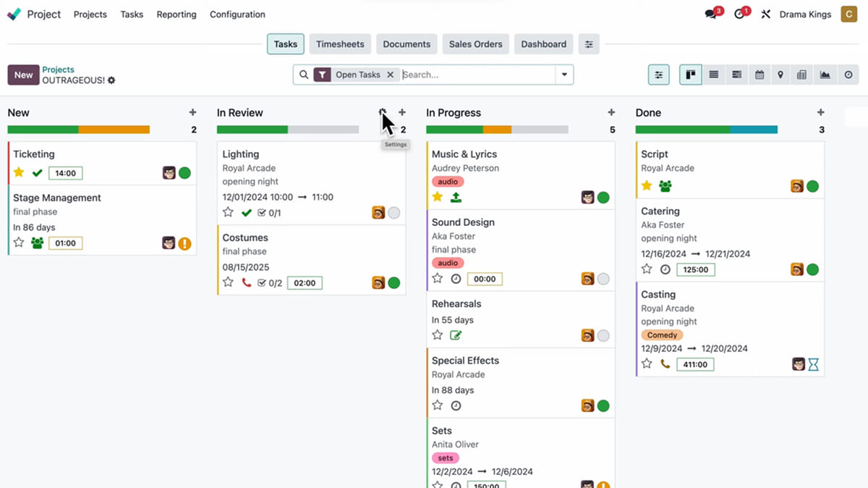Switch to the list view icon
Image resolution: width=868 pixels, height=488 pixels.
[714, 75]
